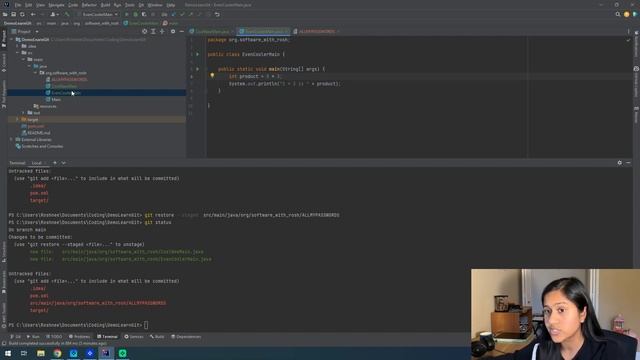Open terminal panel settings gear
Screen dimensions: 640x360
click(x=620, y=162)
